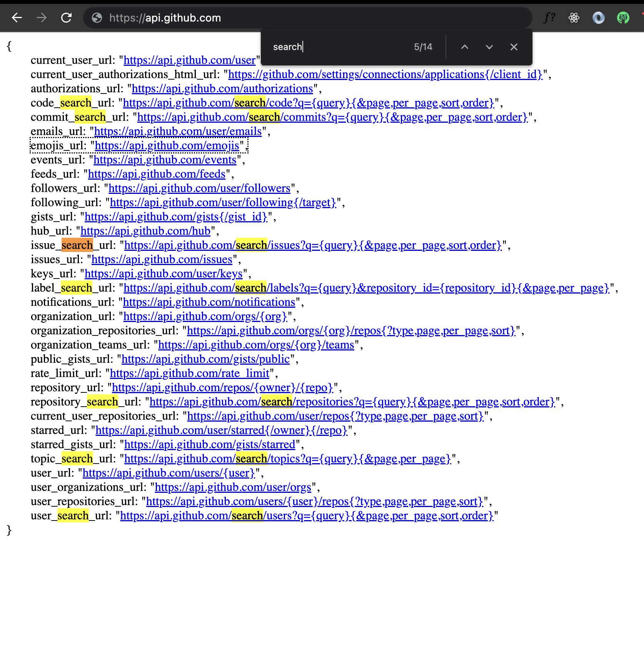Click the orange highlighted issue_search key
Viewport: 644px width, 664px height.
coord(77,245)
